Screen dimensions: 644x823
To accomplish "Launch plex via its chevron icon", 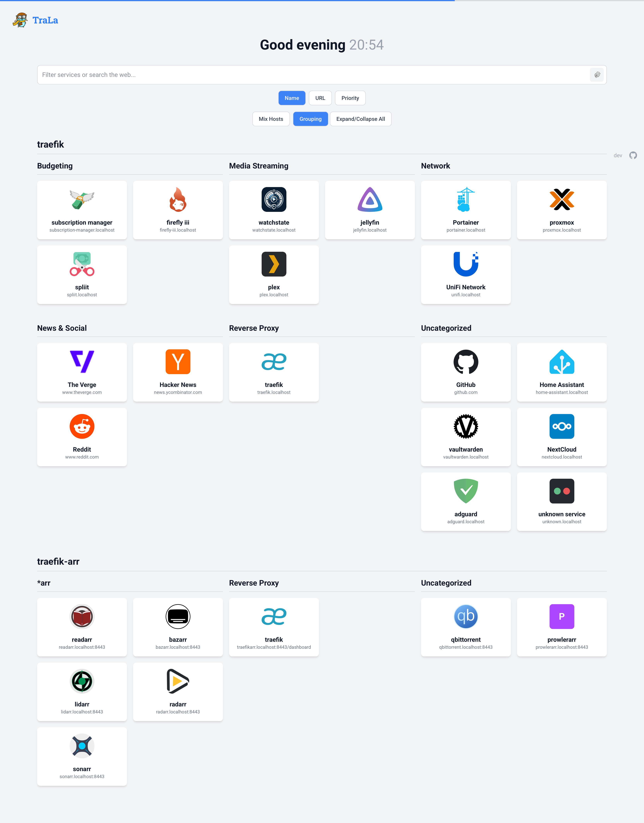I will click(x=274, y=264).
